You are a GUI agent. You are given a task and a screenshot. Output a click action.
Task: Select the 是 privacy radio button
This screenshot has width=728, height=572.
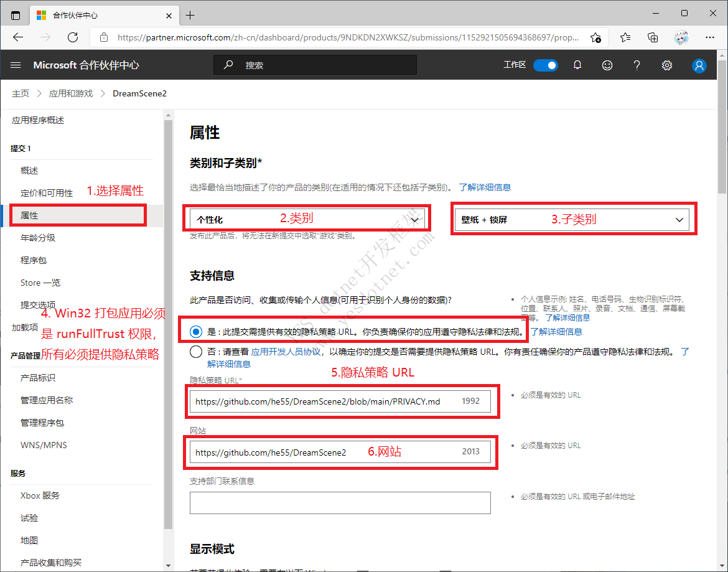coord(196,332)
